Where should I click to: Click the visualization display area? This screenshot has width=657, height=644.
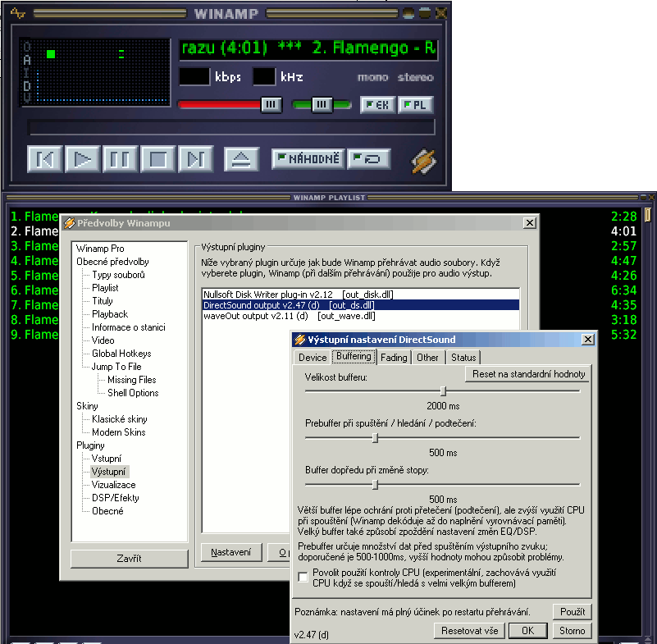[95, 71]
